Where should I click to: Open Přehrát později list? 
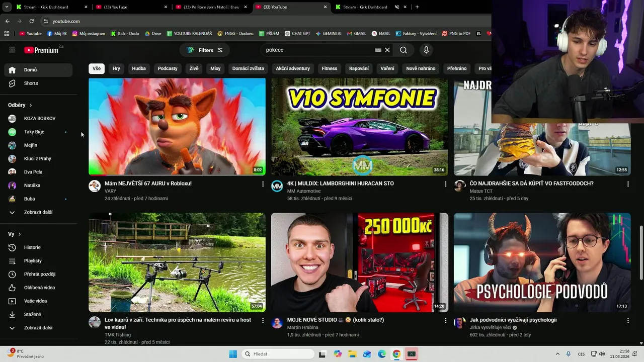39,274
